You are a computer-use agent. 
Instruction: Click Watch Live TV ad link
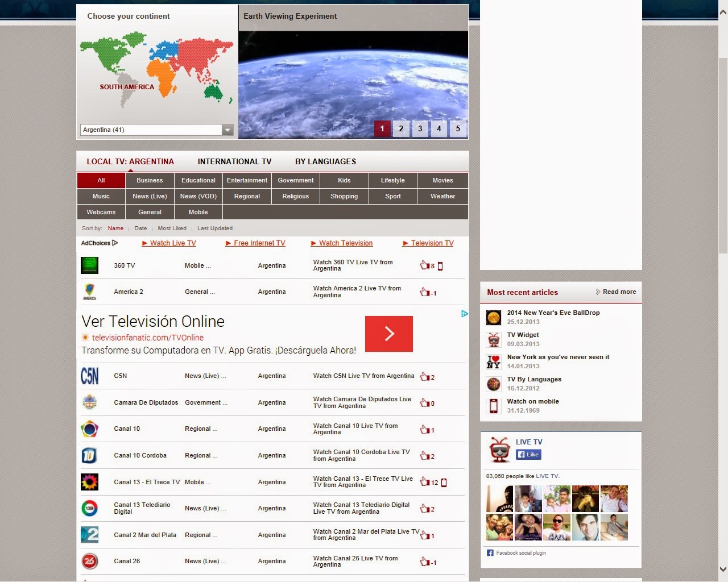(169, 243)
